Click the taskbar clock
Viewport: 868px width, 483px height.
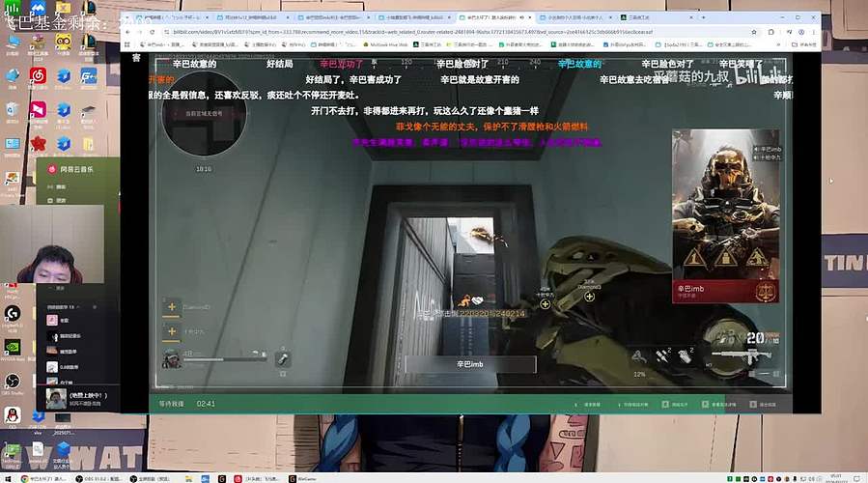coord(835,478)
